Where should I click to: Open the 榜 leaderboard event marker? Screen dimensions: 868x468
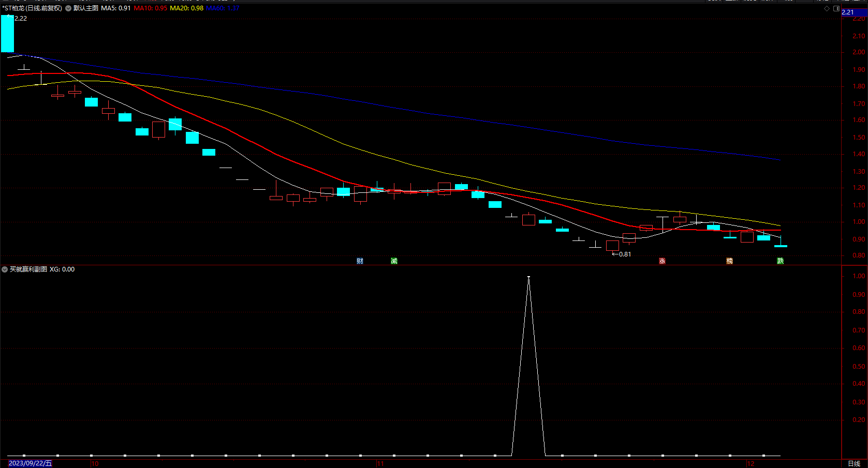[x=729, y=261]
